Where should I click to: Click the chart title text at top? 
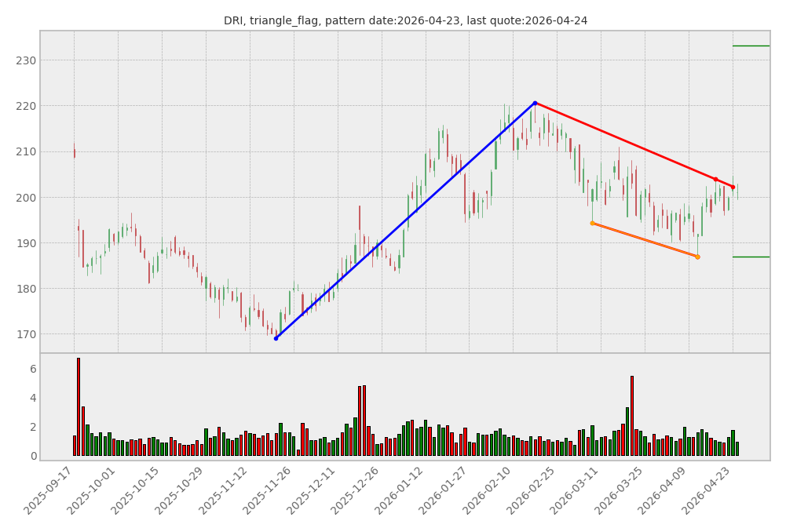(405, 20)
